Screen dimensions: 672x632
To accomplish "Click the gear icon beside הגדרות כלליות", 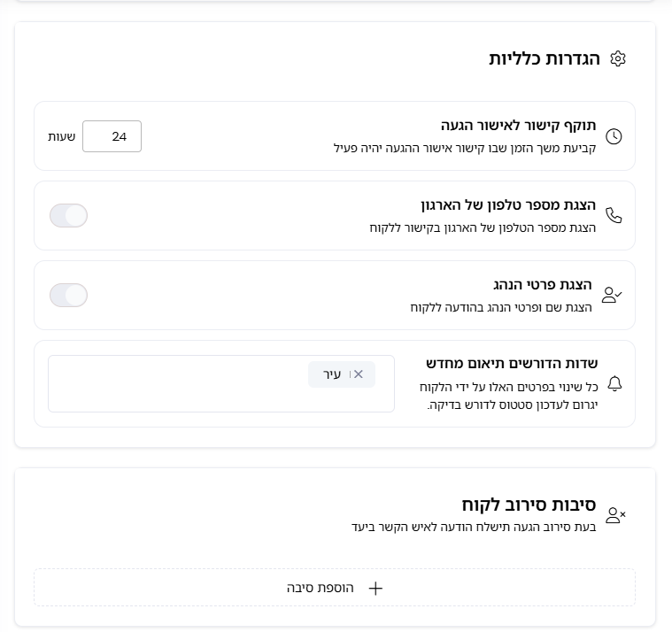I will (x=618, y=59).
